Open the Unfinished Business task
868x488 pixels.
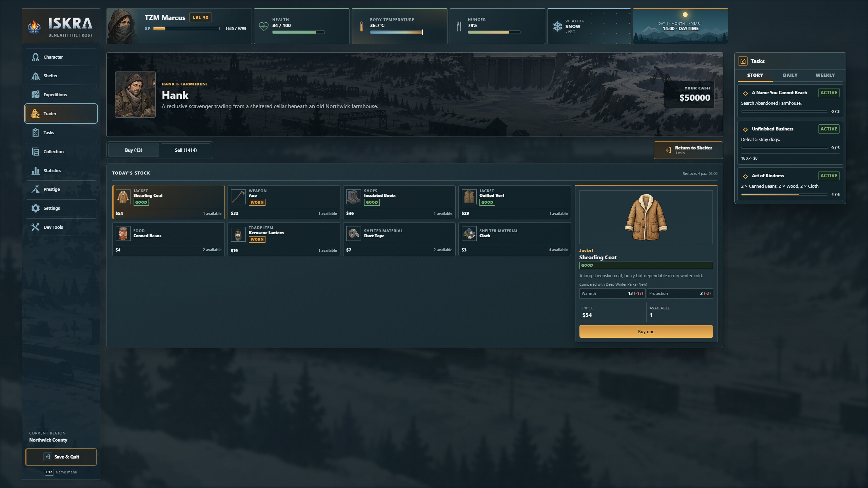(x=790, y=143)
